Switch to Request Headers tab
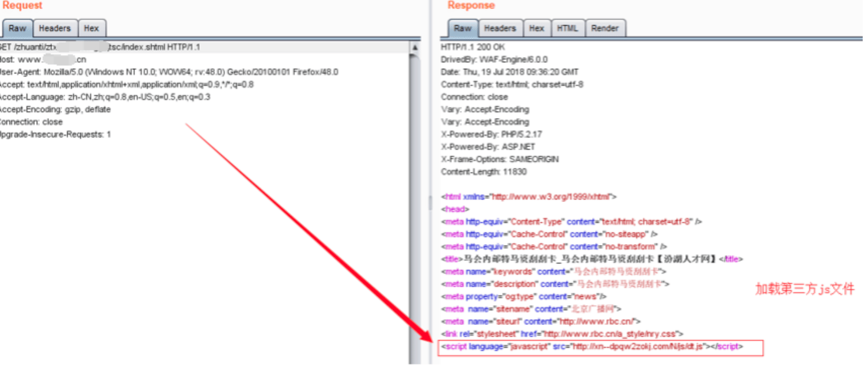Screen dimensions: 868x366 point(55,28)
